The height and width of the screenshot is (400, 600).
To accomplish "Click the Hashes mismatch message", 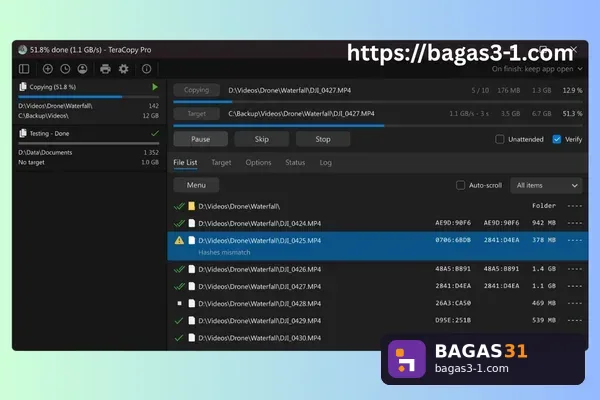I will coord(224,252).
